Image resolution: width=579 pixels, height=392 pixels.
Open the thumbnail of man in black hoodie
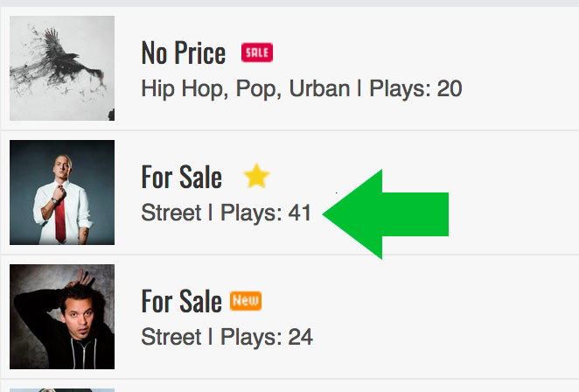(62, 317)
